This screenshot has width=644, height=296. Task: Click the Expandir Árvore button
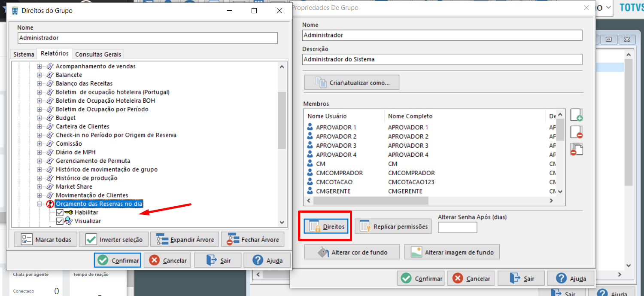[x=185, y=239]
